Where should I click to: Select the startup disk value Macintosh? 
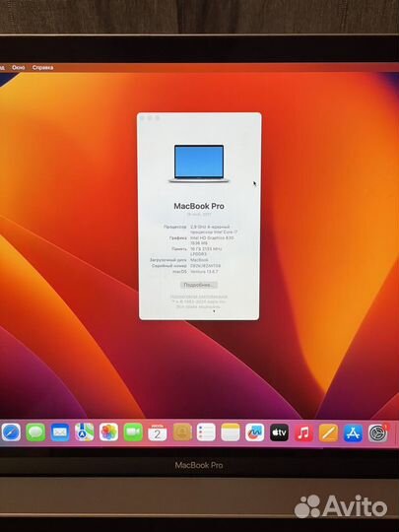(x=199, y=260)
